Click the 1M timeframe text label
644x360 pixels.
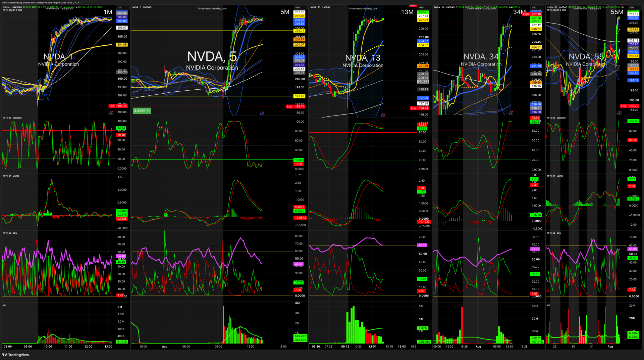point(108,12)
